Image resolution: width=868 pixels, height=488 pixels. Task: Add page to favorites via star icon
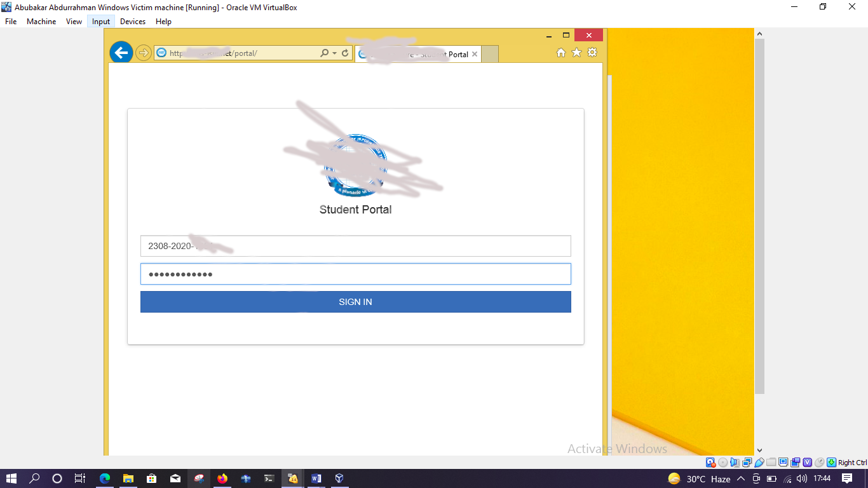pos(576,53)
